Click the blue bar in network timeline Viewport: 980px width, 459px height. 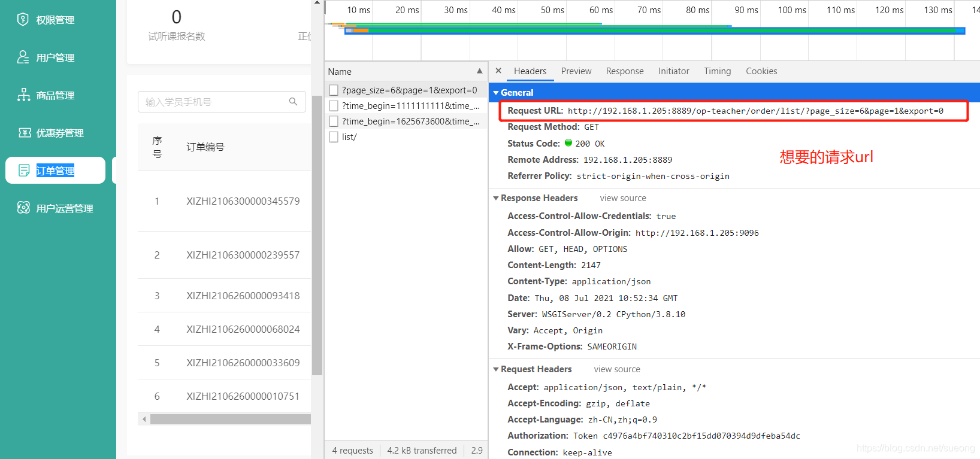coord(655,32)
